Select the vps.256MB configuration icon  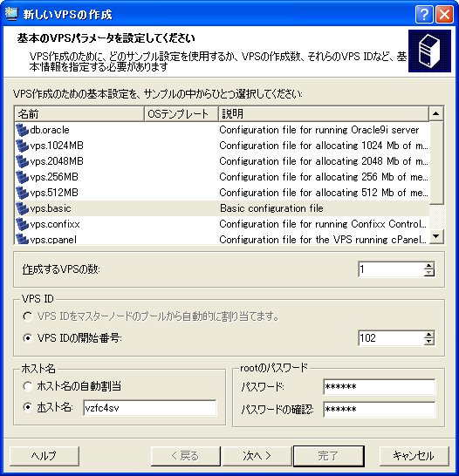click(22, 177)
